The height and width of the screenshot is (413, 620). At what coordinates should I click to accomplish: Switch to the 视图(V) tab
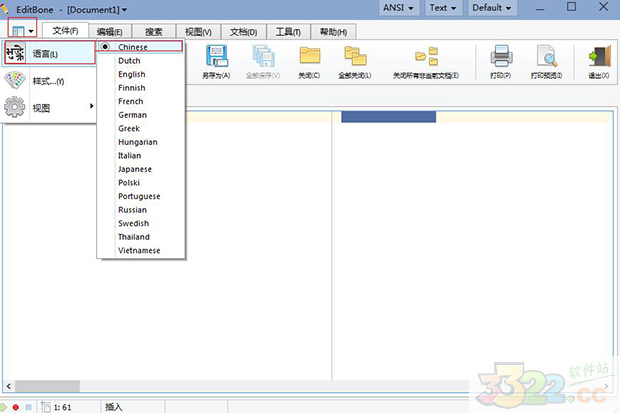(198, 32)
